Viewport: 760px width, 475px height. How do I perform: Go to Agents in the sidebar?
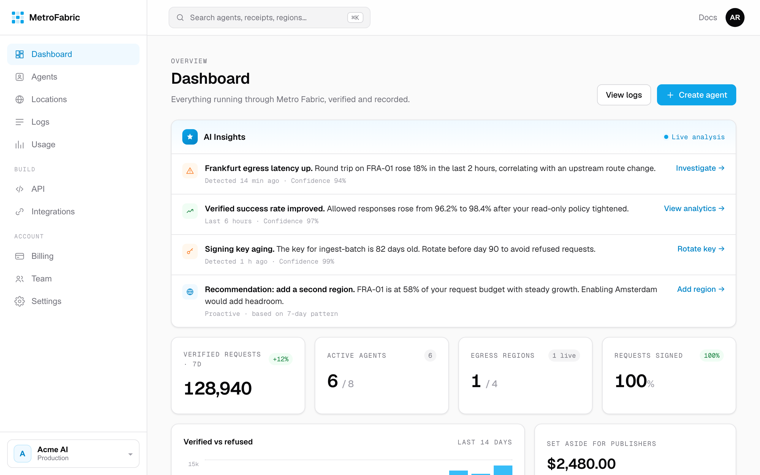pyautogui.click(x=73, y=77)
